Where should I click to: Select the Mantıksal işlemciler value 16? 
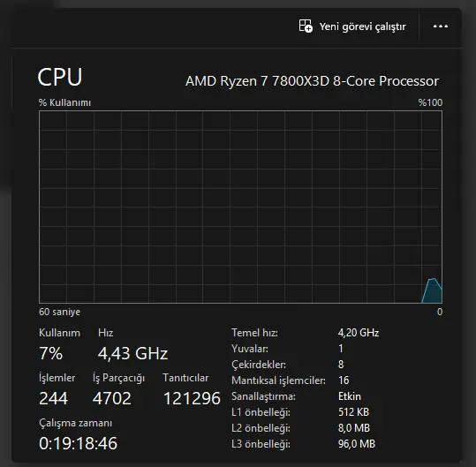pos(344,380)
